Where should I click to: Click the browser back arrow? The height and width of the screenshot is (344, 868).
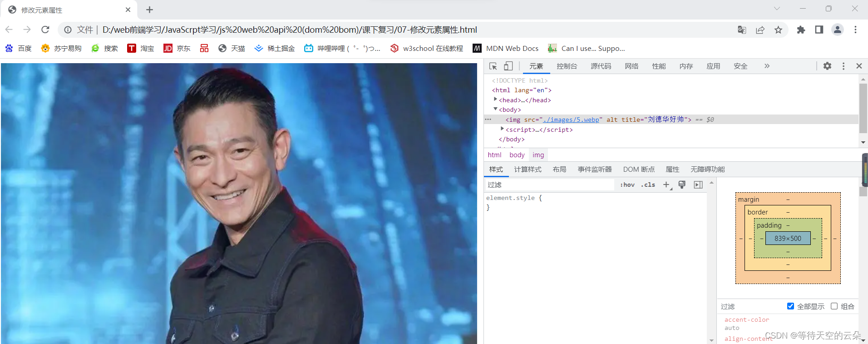pyautogui.click(x=9, y=30)
